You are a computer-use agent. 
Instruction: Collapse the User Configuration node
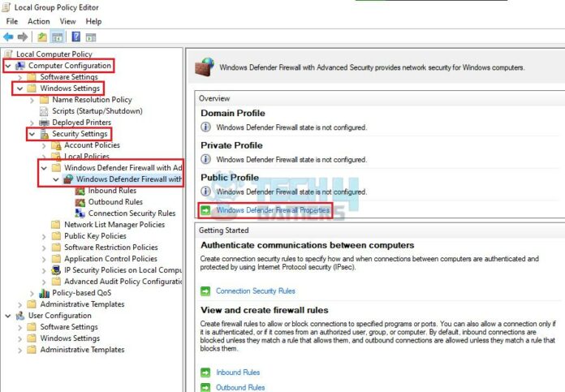point(8,316)
